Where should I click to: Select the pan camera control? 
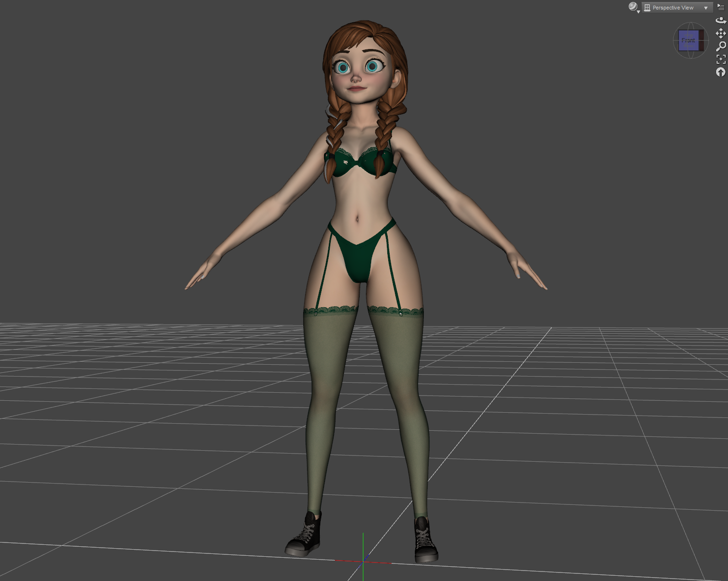point(721,33)
